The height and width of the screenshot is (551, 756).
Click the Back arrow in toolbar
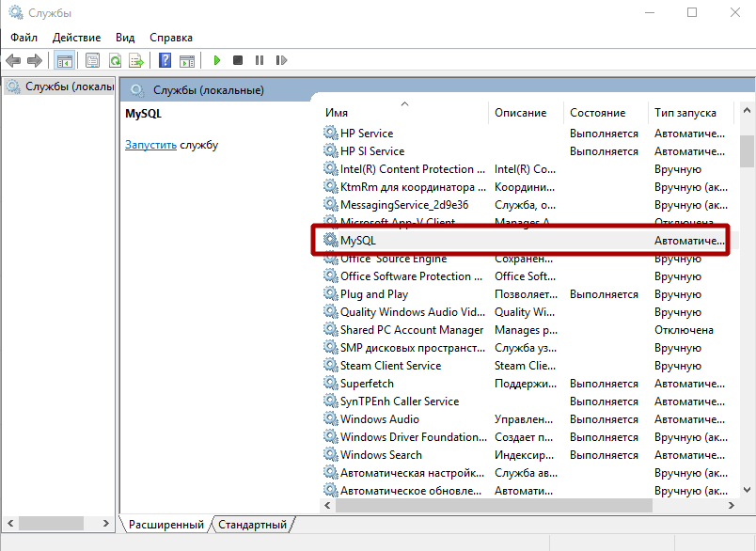click(13, 60)
